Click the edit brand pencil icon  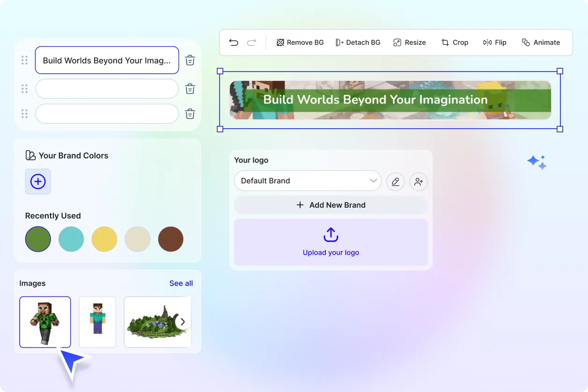[x=396, y=181]
